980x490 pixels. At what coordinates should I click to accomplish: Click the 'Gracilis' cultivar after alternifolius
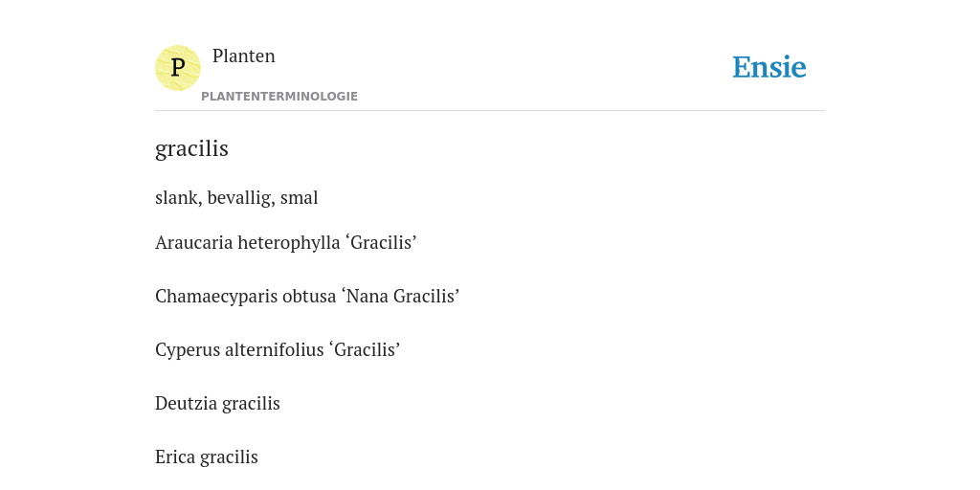(x=365, y=350)
